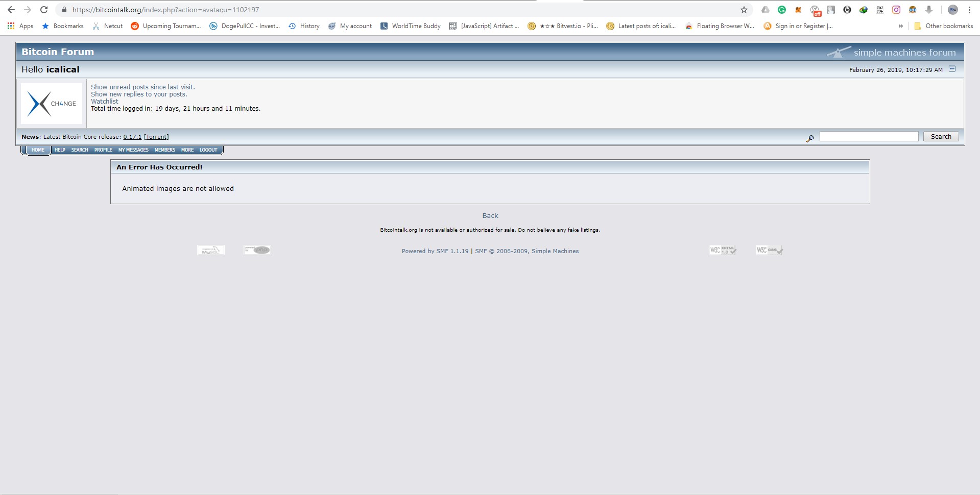Open the Netcut bookmark

tap(107, 26)
